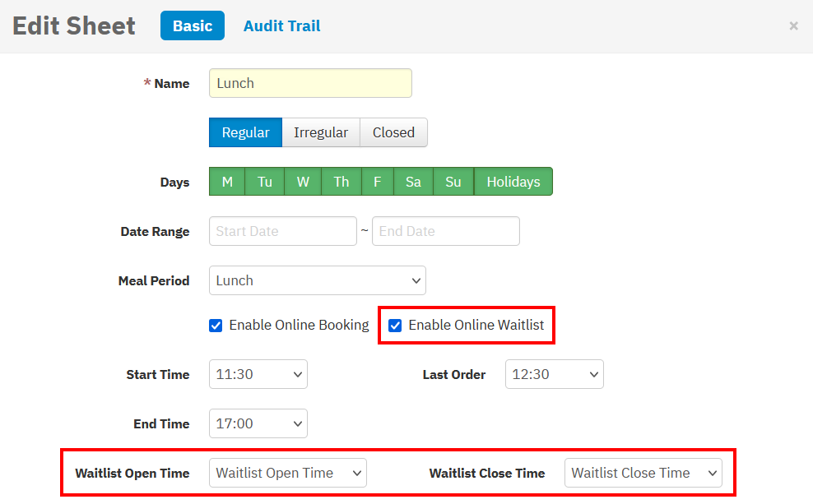Select the Basic tab
The height and width of the screenshot is (504, 813).
(x=193, y=26)
